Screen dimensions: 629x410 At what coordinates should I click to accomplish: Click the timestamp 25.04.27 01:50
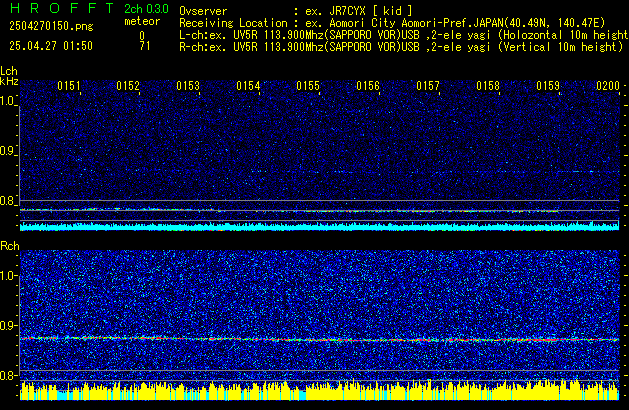pos(51,46)
